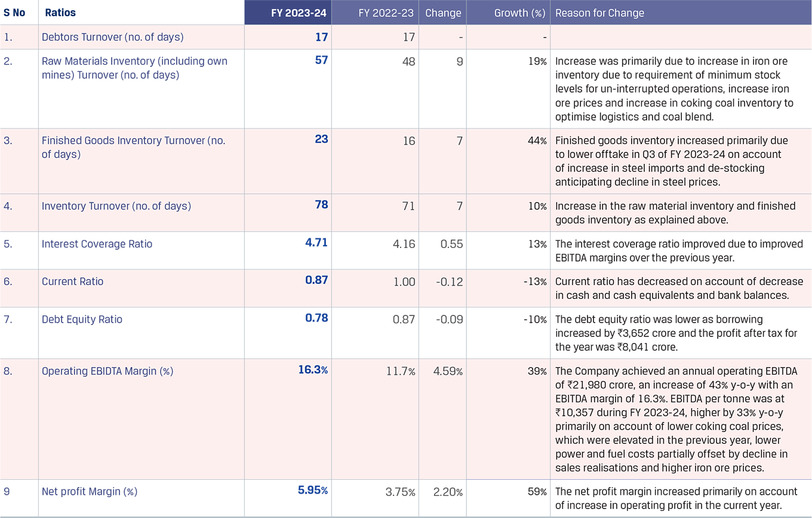Click the 44% growth figure
This screenshot has height=518, width=812.
537,141
